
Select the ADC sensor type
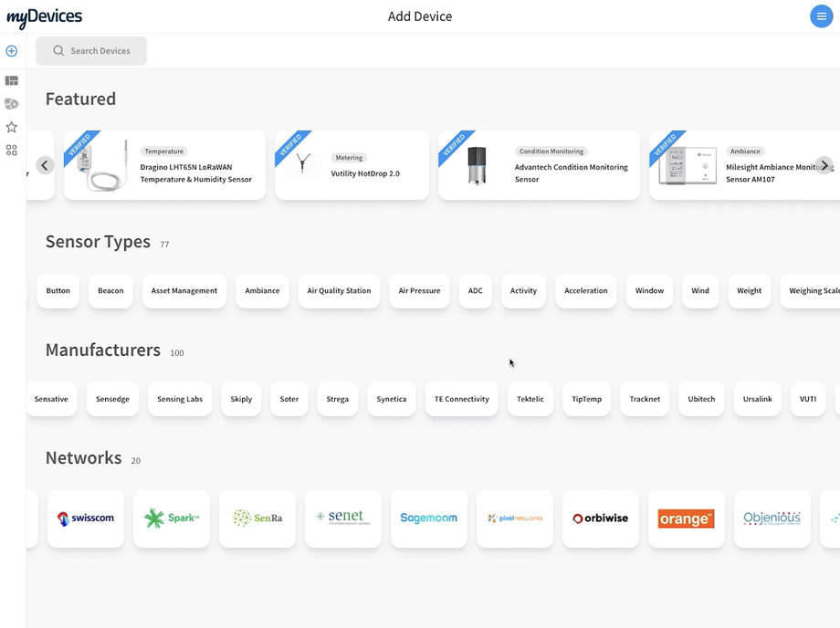(475, 290)
